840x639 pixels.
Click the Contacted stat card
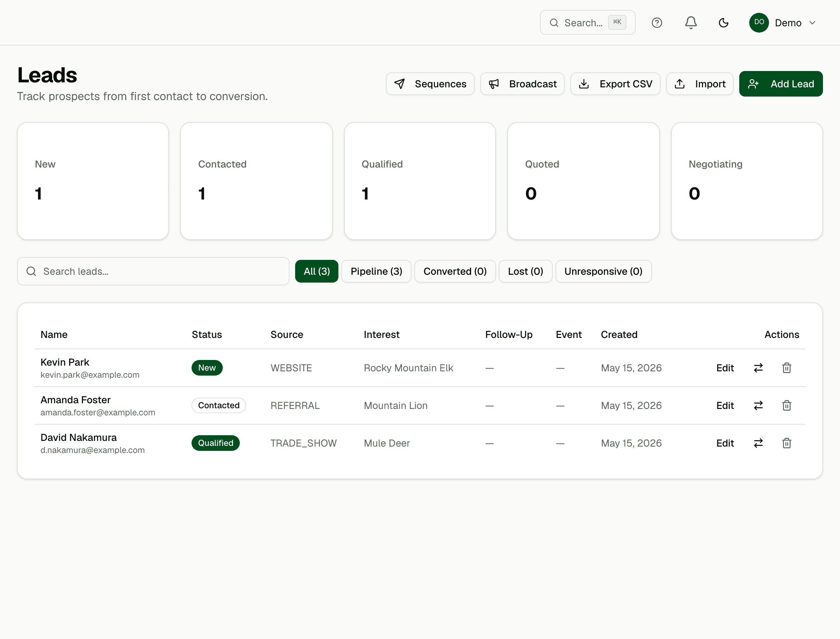(x=256, y=181)
